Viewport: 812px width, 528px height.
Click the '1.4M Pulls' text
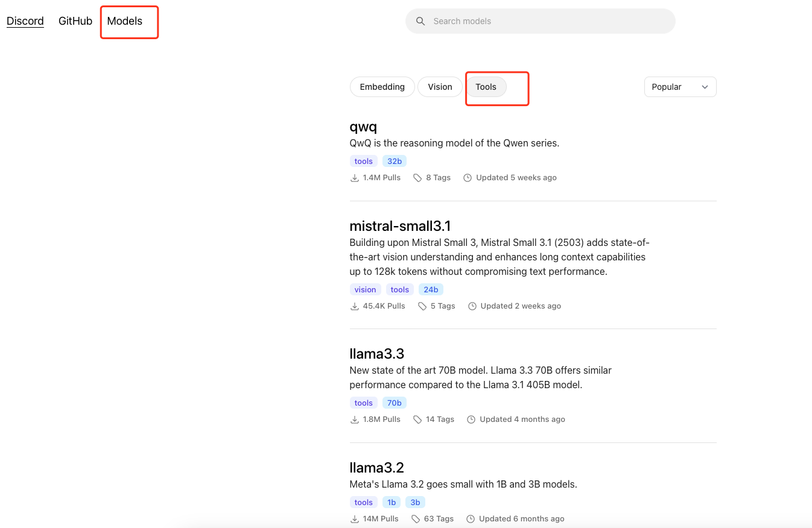382,178
